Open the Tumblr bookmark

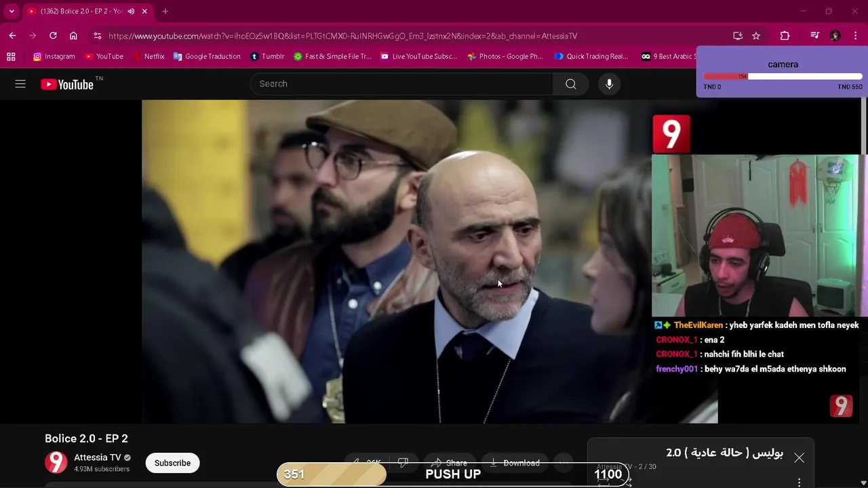pyautogui.click(x=267, y=56)
